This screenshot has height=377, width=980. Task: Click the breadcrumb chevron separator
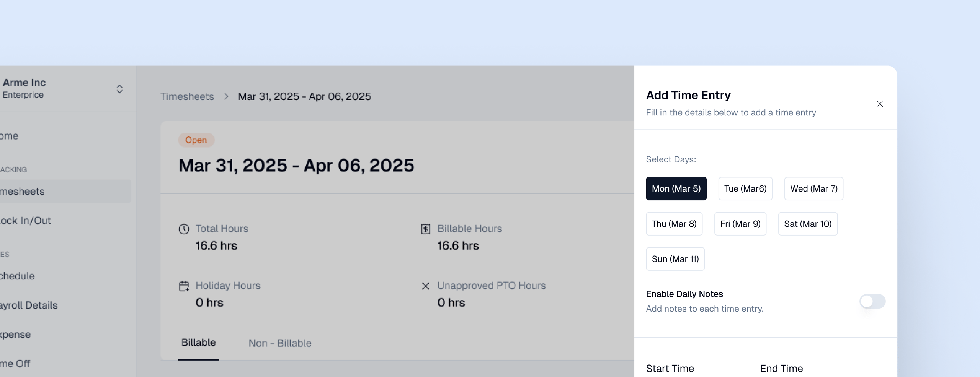226,96
